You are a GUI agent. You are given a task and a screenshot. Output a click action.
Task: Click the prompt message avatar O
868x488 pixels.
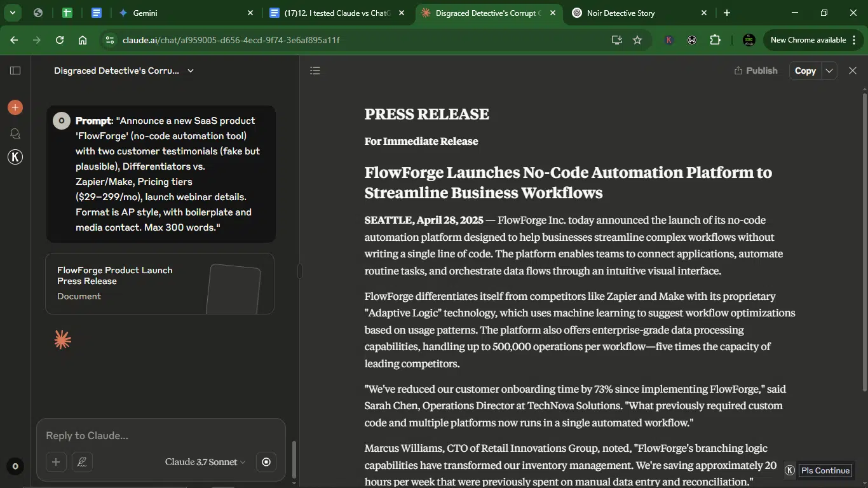(x=62, y=121)
